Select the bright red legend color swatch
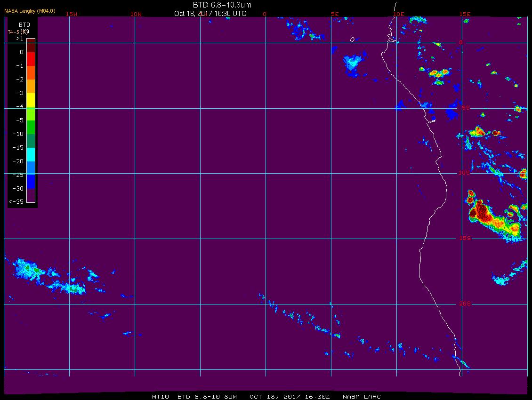Viewport: 532px width, 400px height. [x=31, y=59]
